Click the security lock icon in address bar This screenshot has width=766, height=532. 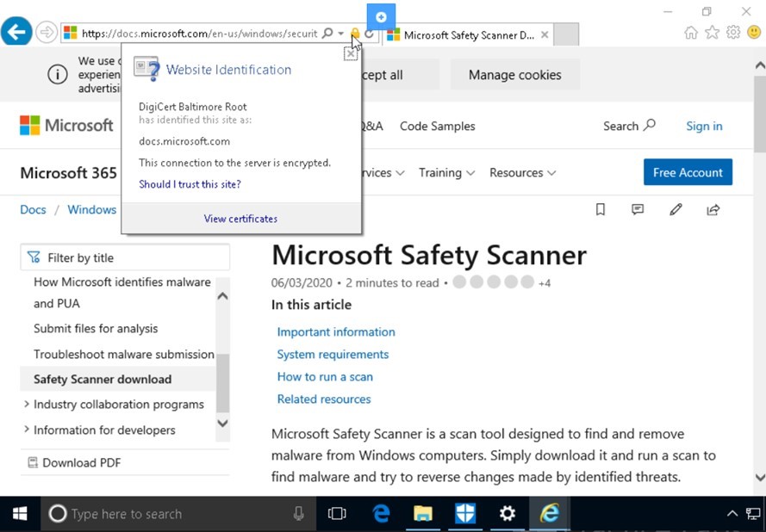point(355,34)
